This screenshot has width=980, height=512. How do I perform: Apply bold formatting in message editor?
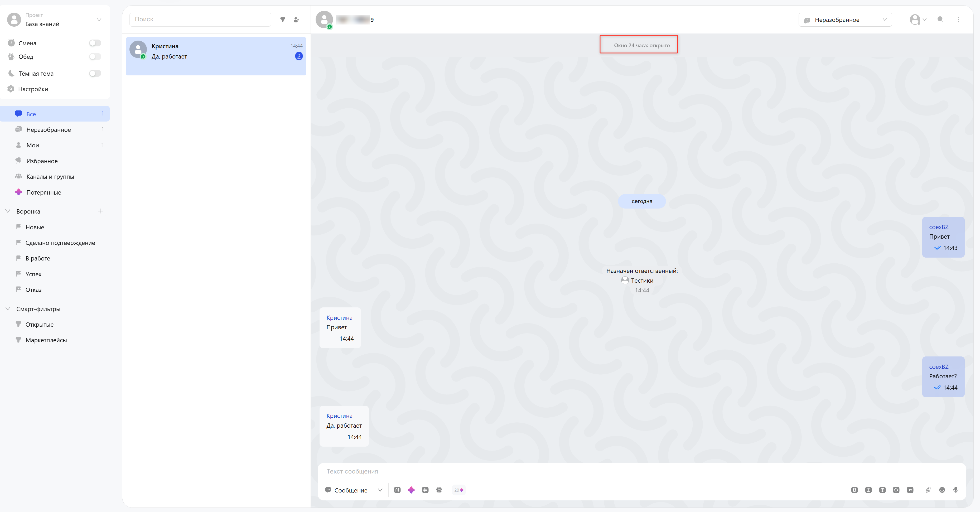pos(855,490)
